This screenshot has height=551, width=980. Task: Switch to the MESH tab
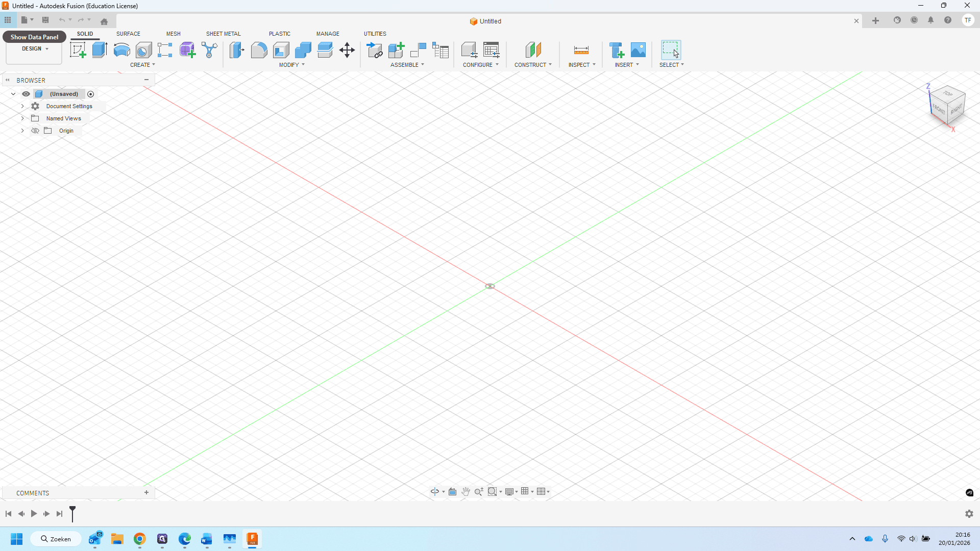tap(173, 34)
